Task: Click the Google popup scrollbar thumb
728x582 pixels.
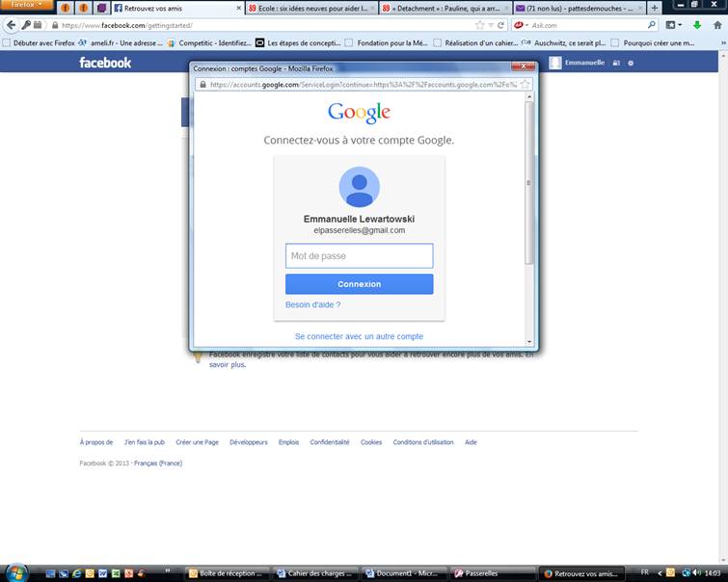Action: pos(528,183)
